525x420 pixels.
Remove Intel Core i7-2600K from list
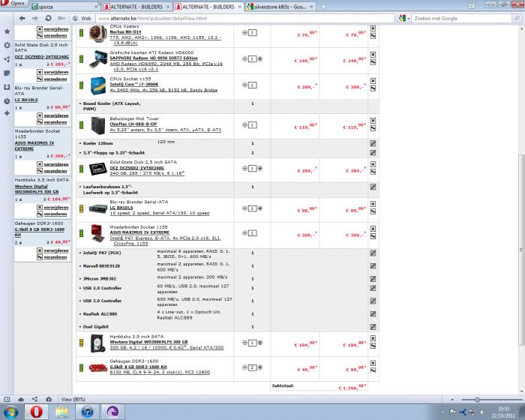point(373,81)
